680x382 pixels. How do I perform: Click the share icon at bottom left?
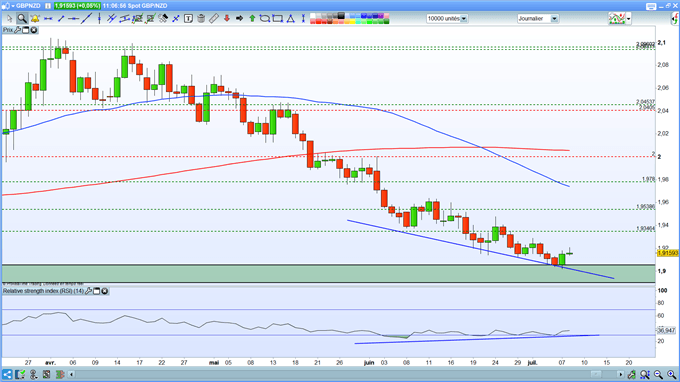coord(7,374)
